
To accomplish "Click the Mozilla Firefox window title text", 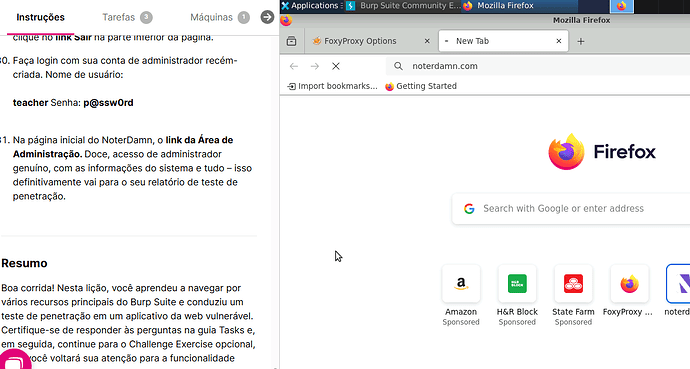I will click(581, 20).
